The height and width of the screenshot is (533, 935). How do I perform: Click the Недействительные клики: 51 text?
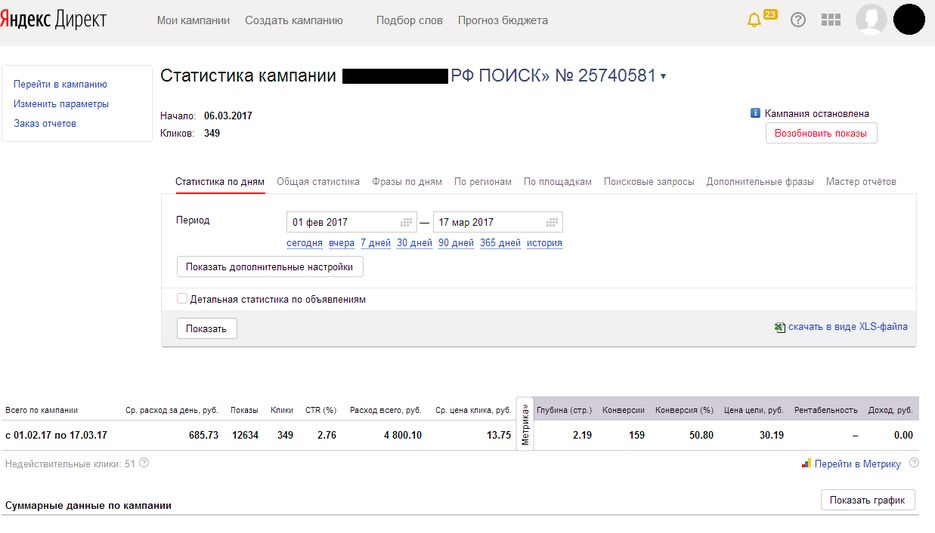pos(70,464)
